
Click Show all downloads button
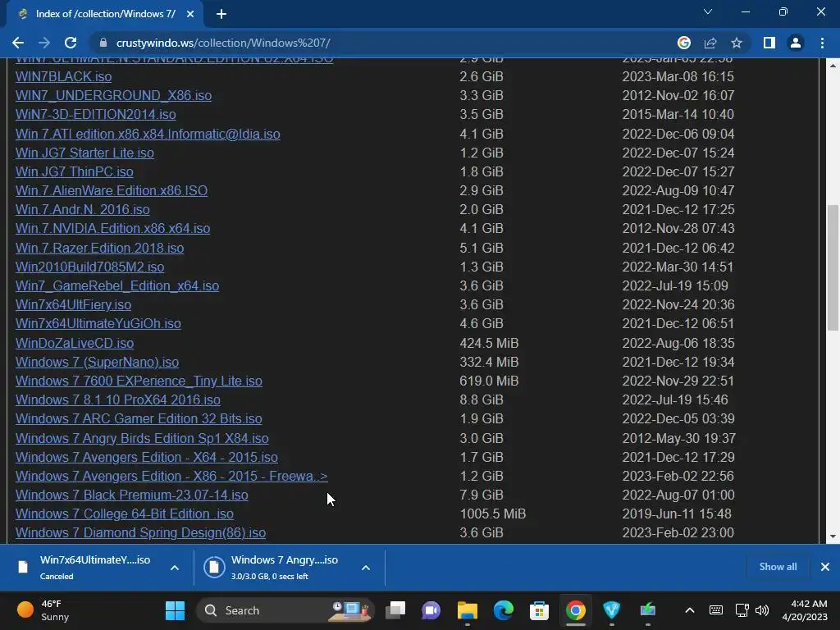tap(778, 567)
